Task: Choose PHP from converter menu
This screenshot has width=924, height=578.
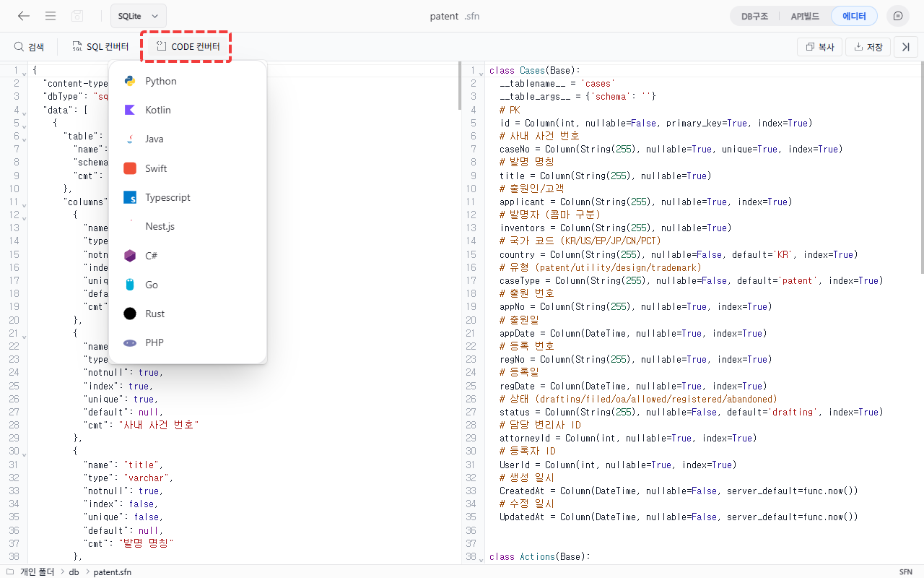Action: click(188, 342)
